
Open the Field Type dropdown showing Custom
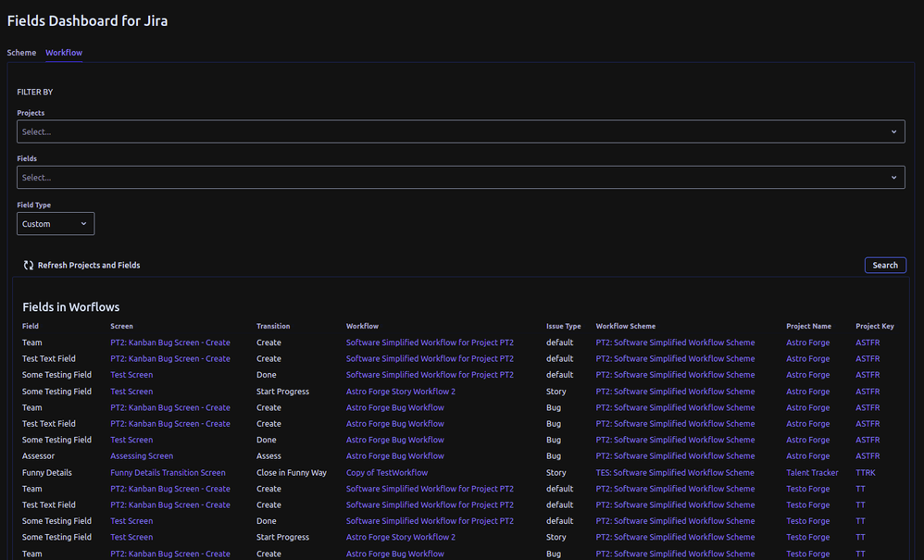(x=55, y=223)
